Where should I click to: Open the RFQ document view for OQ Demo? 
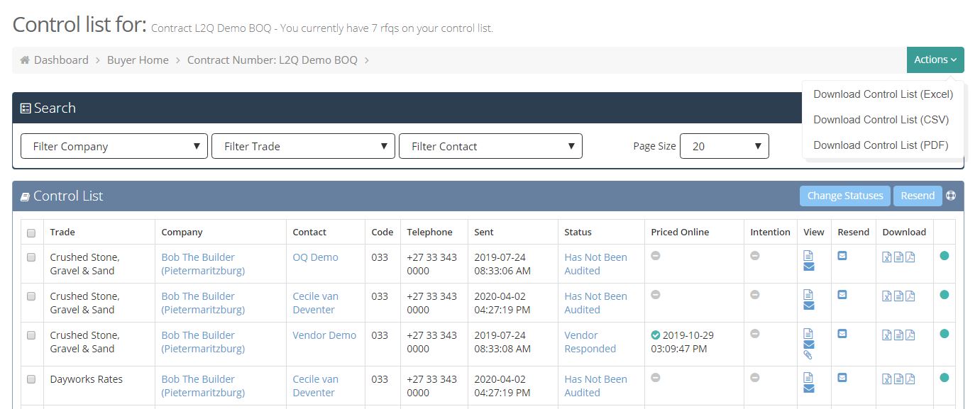click(x=808, y=256)
